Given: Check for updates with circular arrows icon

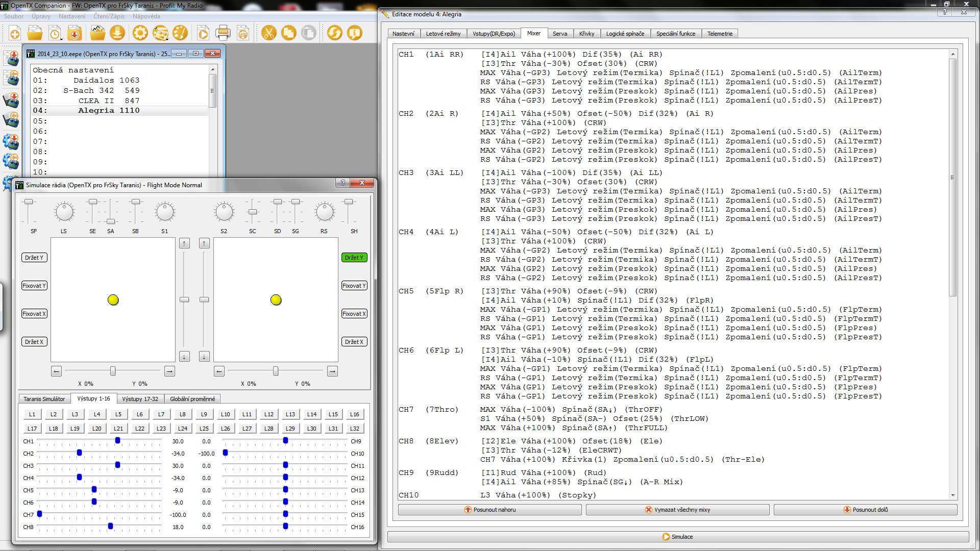Looking at the screenshot, I should coord(334,34).
